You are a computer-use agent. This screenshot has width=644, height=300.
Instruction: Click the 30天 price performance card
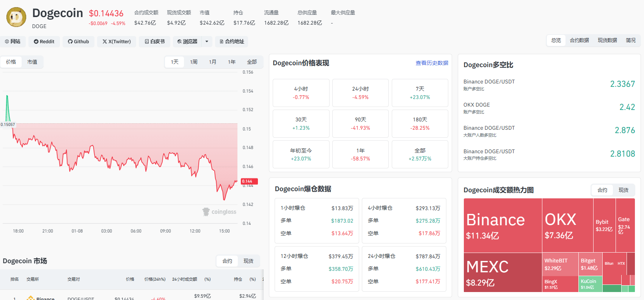click(x=301, y=124)
